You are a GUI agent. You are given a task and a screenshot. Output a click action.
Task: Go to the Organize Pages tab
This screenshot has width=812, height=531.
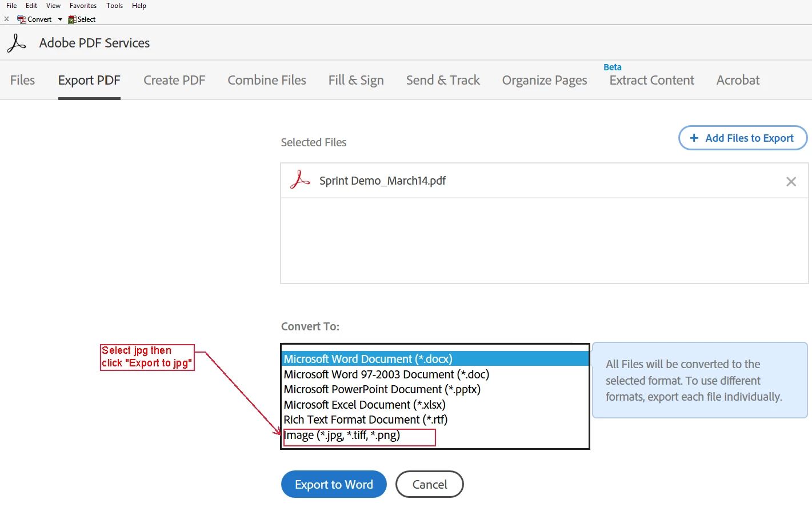[545, 80]
